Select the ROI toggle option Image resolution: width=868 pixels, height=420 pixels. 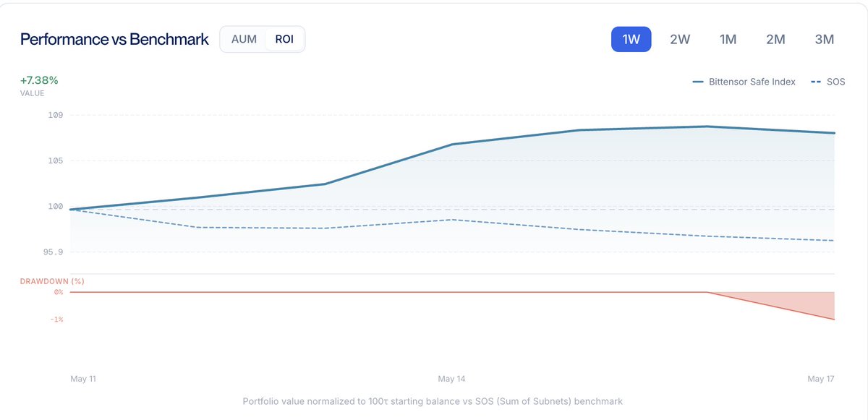pos(284,39)
